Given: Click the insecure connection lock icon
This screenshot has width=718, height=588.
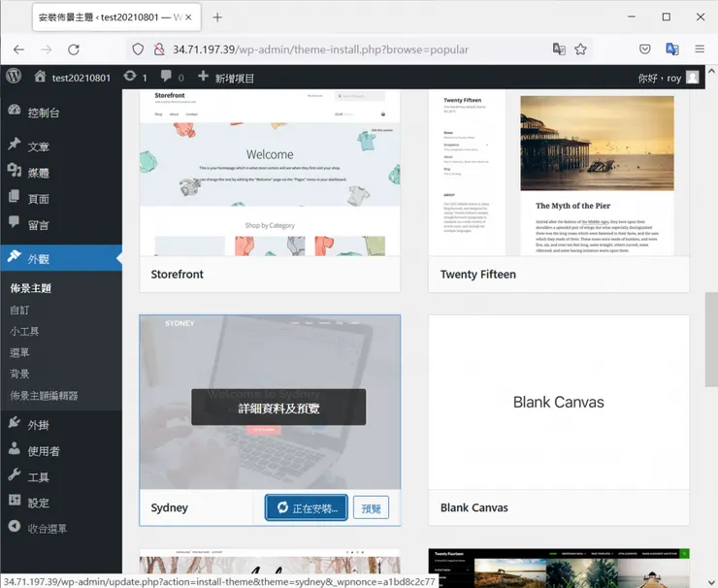Looking at the screenshot, I should click(x=159, y=49).
